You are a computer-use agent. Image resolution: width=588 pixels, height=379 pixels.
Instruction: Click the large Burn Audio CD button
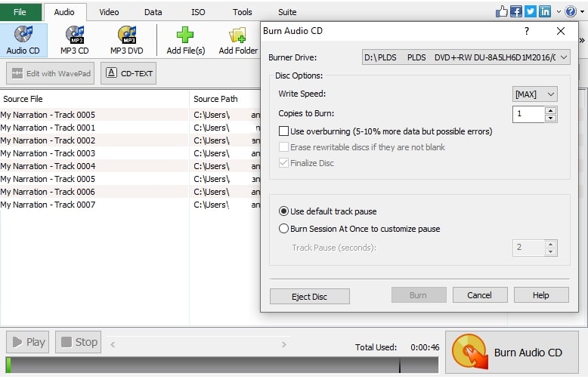(512, 352)
